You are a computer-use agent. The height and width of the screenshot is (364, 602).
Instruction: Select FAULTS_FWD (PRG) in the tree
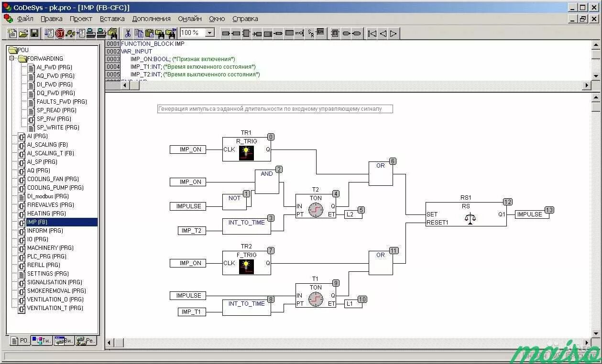pos(62,102)
